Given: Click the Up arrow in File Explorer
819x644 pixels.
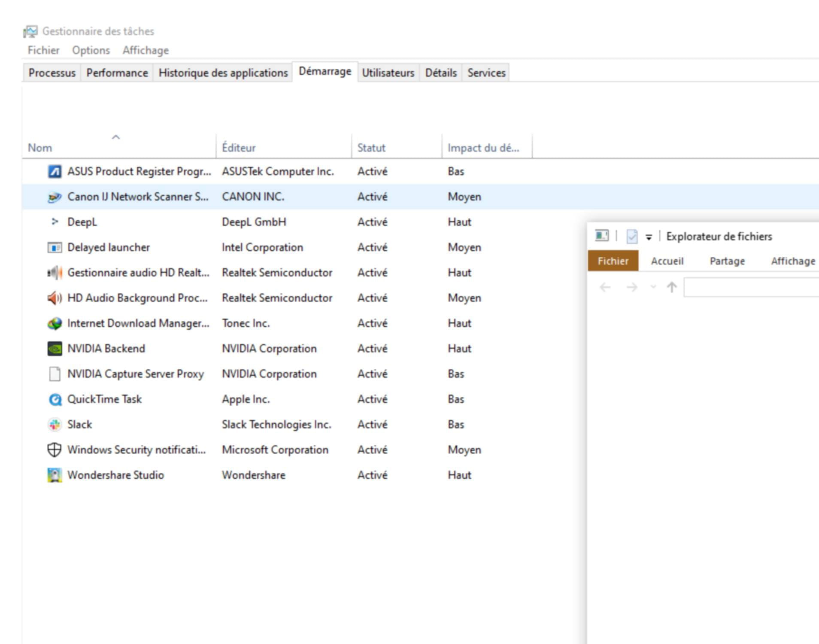Looking at the screenshot, I should point(672,287).
